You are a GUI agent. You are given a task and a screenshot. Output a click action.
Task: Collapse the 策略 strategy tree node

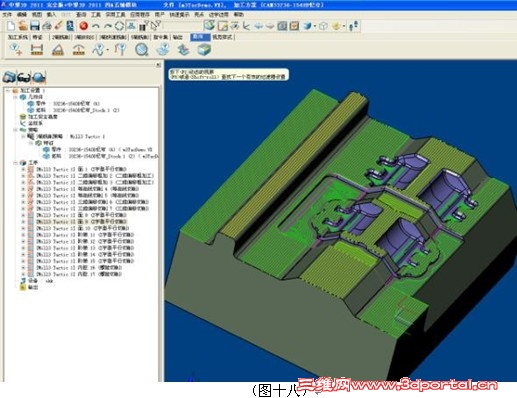tap(15, 130)
